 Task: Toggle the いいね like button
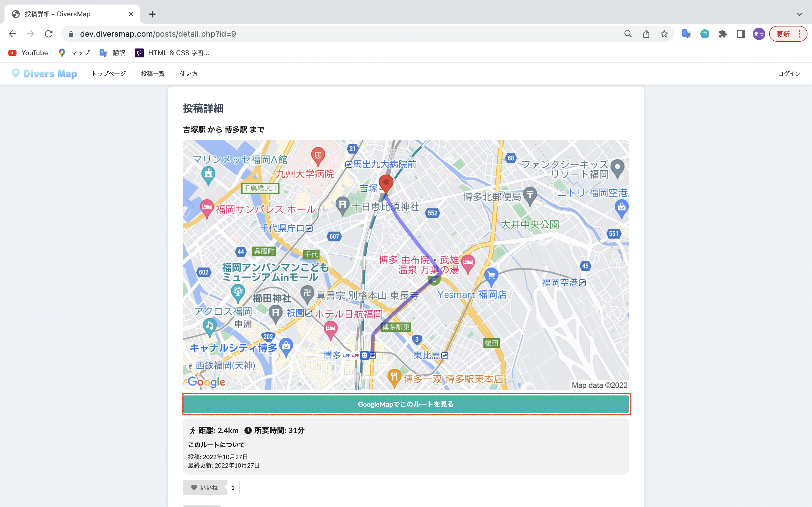click(x=205, y=487)
